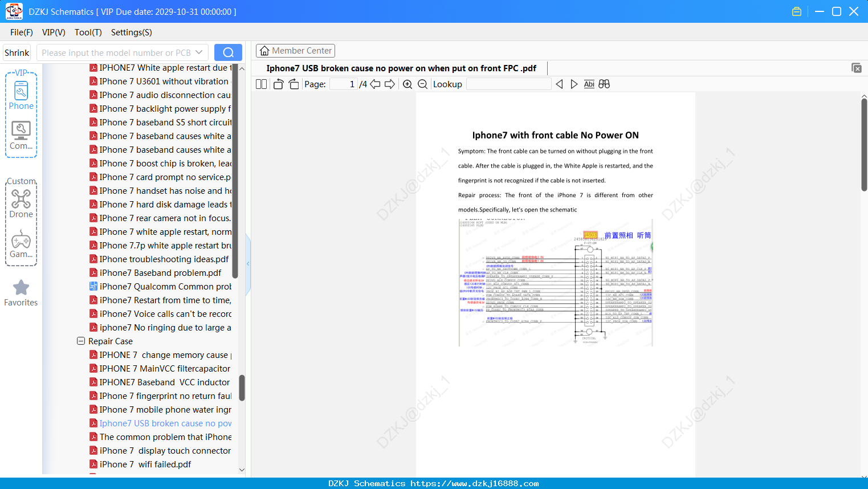The image size is (868, 489).
Task: Click the PDF icon beside iPhone7 Baseband problem
Action: [x=93, y=273]
